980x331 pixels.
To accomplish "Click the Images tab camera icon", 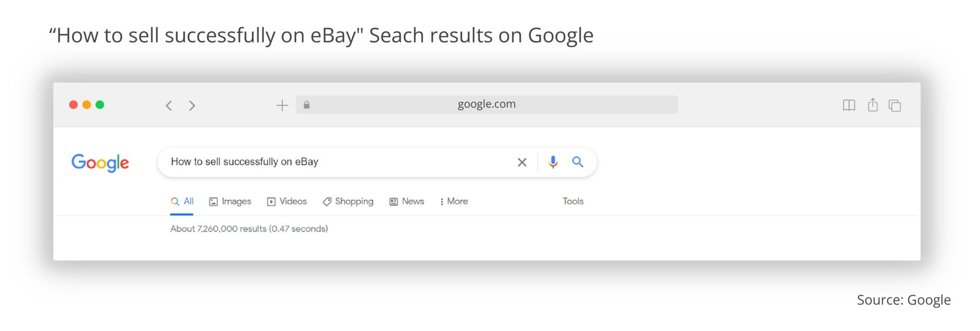I will [214, 201].
